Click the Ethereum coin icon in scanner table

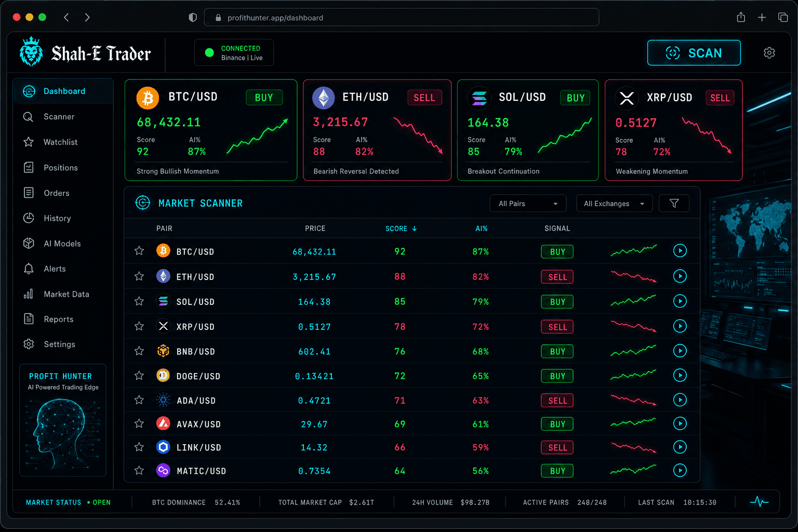163,276
